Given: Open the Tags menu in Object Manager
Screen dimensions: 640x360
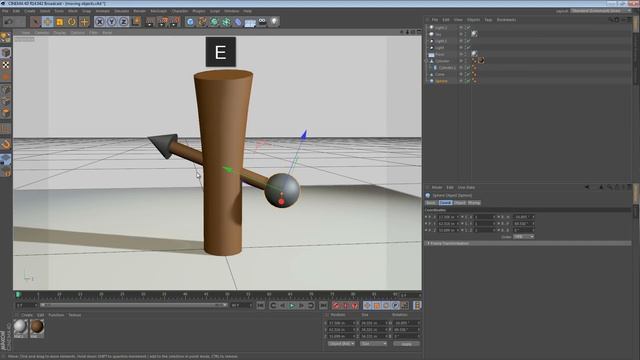Looking at the screenshot, I should pos(488,20).
